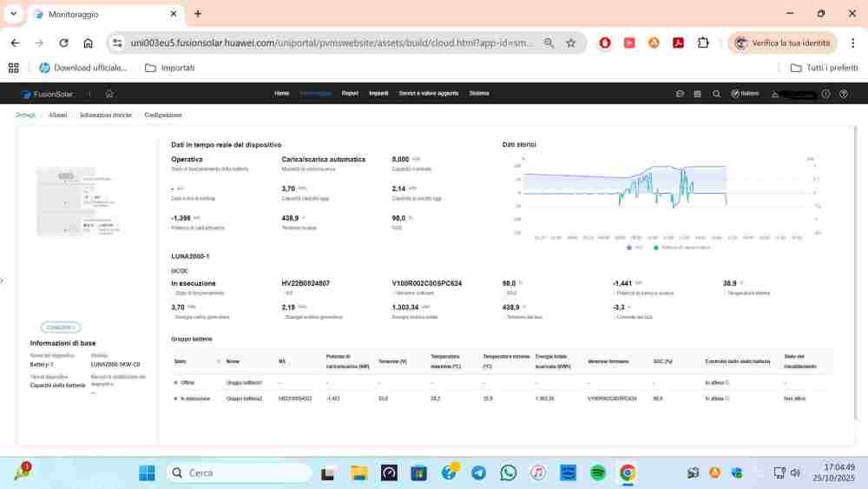Click the FusionSolar home icon
868x489 pixels.
(x=109, y=94)
